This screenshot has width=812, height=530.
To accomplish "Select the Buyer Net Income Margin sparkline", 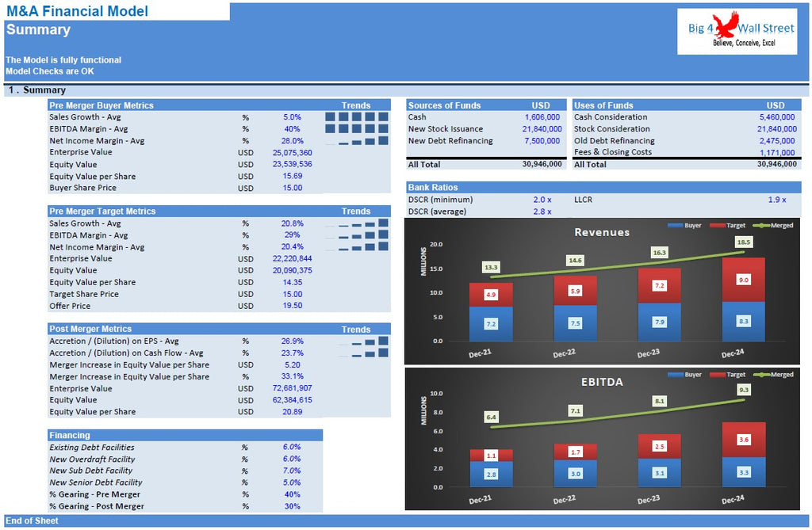I will [x=357, y=141].
